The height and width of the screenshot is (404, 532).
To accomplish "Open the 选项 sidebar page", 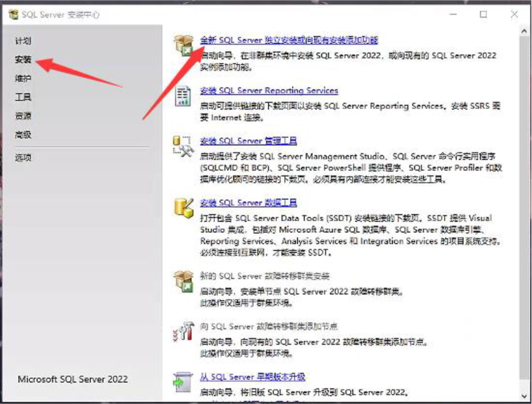I will (23, 158).
